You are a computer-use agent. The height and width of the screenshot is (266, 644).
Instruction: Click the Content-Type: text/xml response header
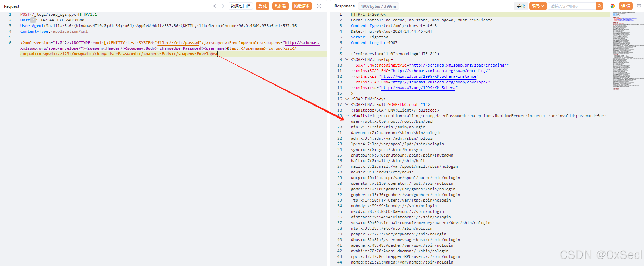point(394,26)
